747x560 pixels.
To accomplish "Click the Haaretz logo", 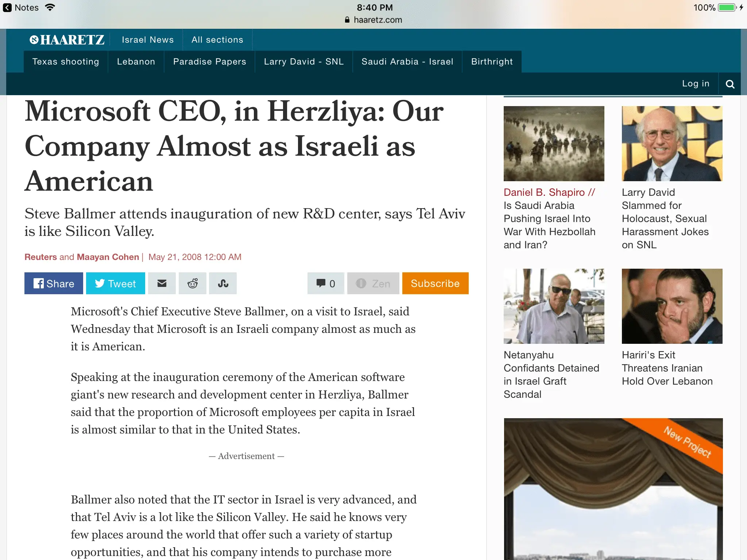I will point(67,40).
